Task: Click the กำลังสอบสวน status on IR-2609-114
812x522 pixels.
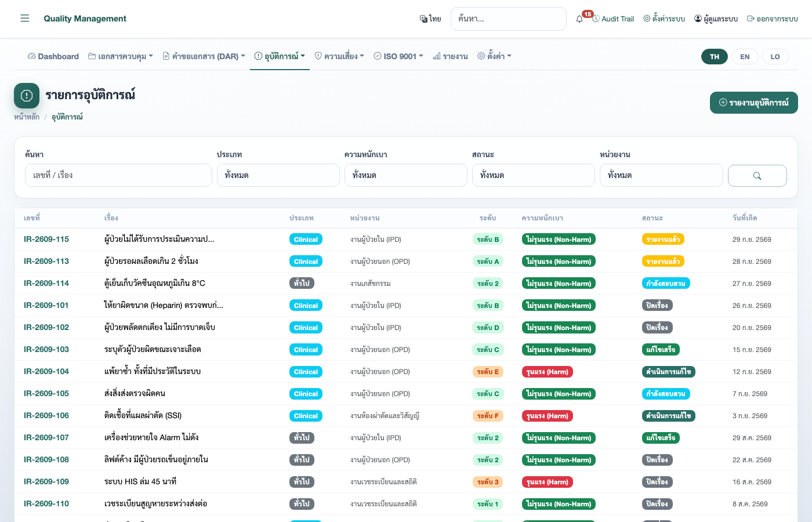Action: pos(666,284)
